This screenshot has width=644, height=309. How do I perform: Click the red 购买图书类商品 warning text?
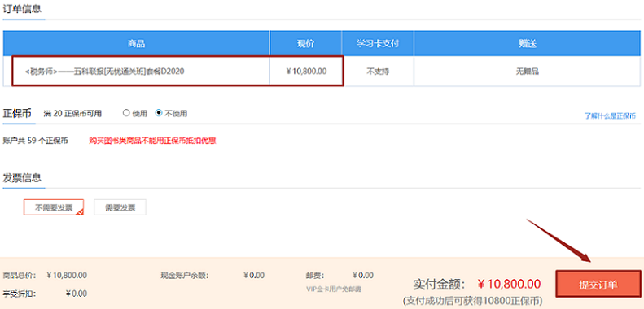(x=152, y=141)
